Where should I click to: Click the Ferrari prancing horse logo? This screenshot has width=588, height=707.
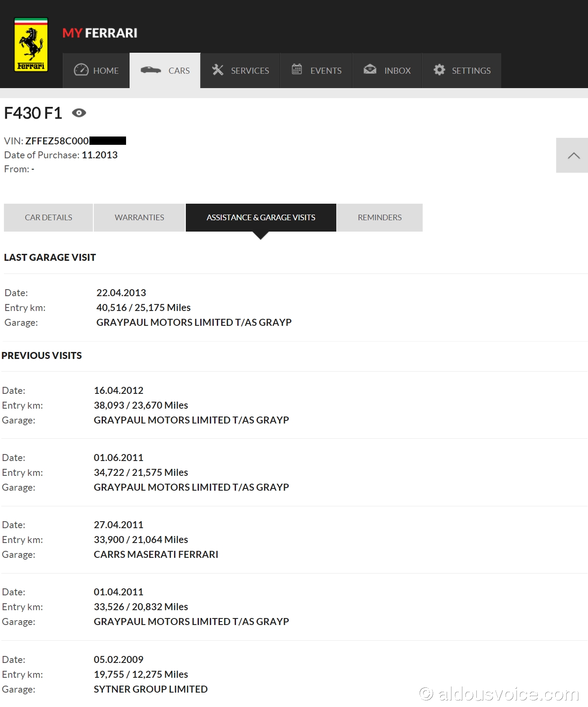(31, 44)
